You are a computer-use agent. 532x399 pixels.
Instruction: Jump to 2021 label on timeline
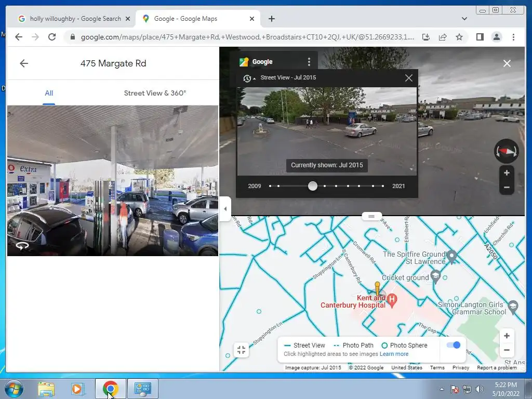click(x=398, y=186)
